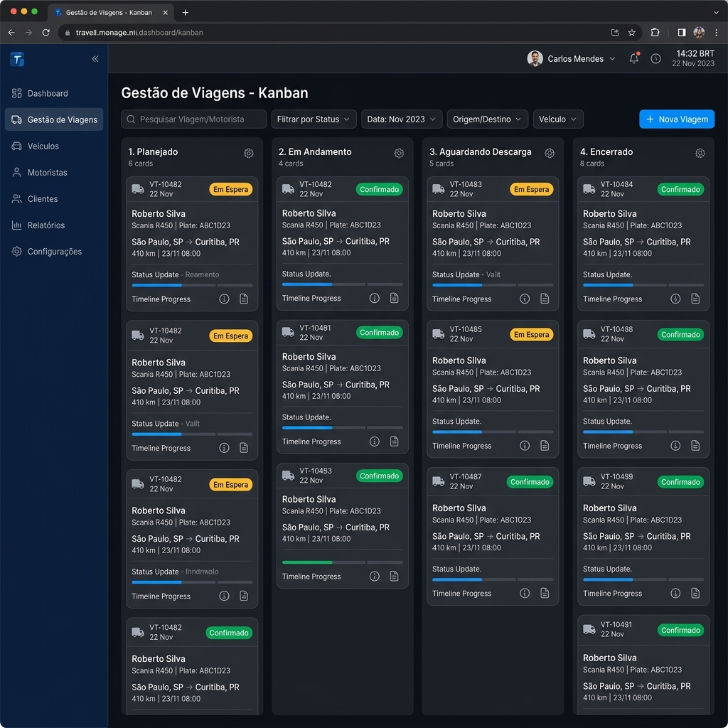Open Motoristas in sidebar
The image size is (728, 728).
pyautogui.click(x=54, y=173)
